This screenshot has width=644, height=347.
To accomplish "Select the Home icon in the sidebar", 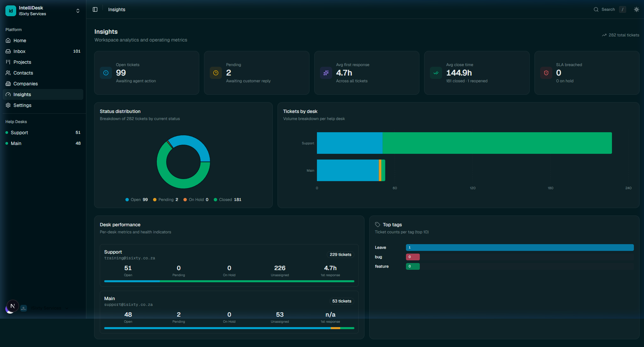I will (8, 40).
